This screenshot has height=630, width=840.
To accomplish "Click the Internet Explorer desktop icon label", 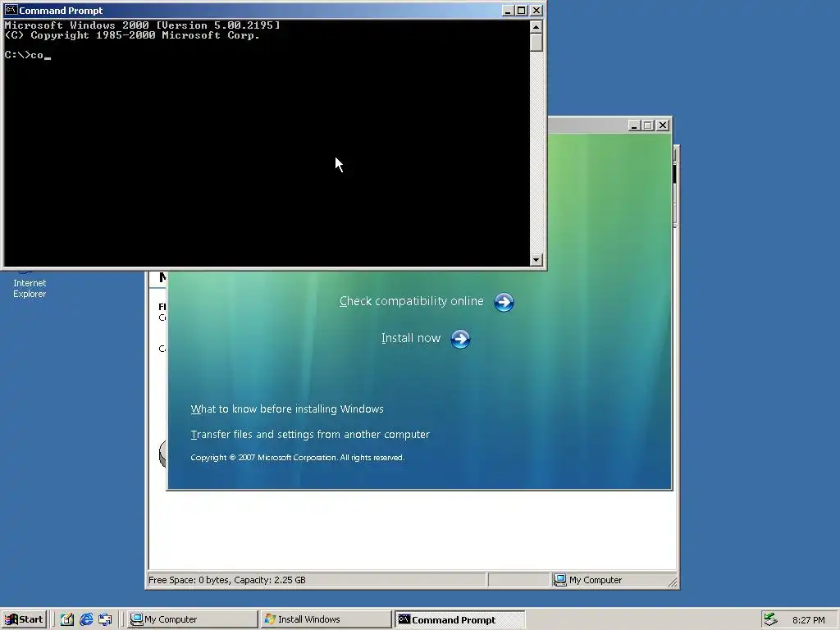I will point(30,288).
